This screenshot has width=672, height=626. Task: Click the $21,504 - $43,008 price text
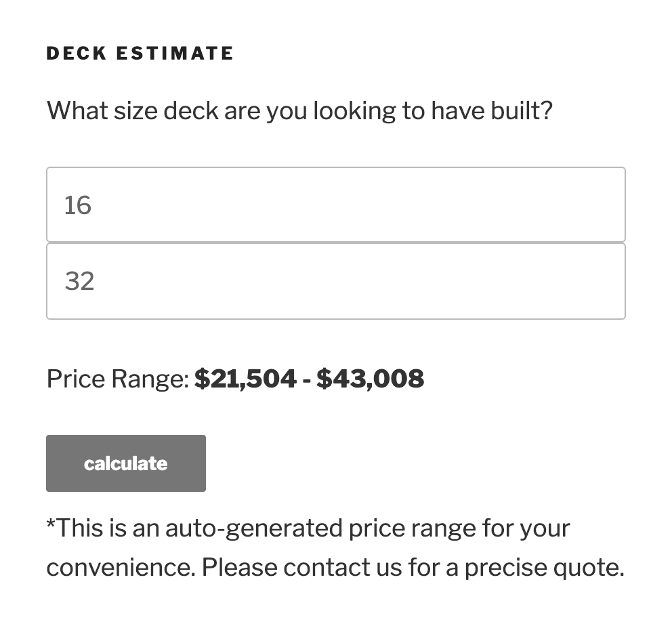[308, 379]
